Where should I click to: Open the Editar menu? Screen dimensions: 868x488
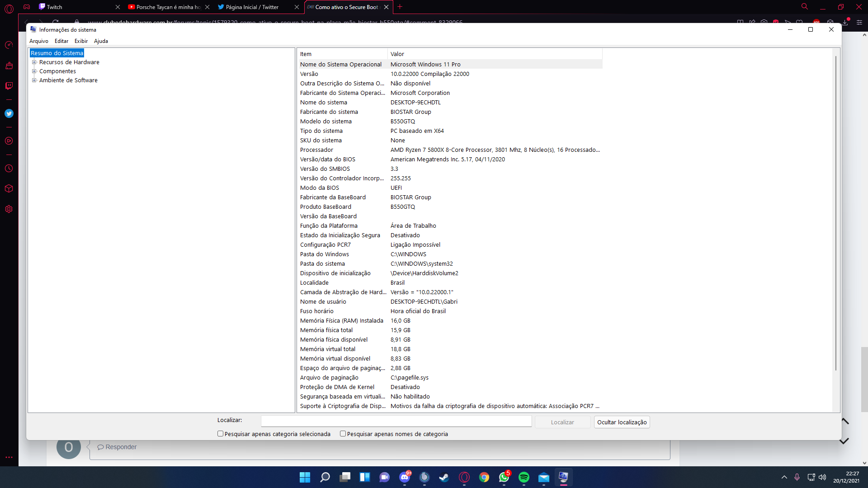(61, 41)
